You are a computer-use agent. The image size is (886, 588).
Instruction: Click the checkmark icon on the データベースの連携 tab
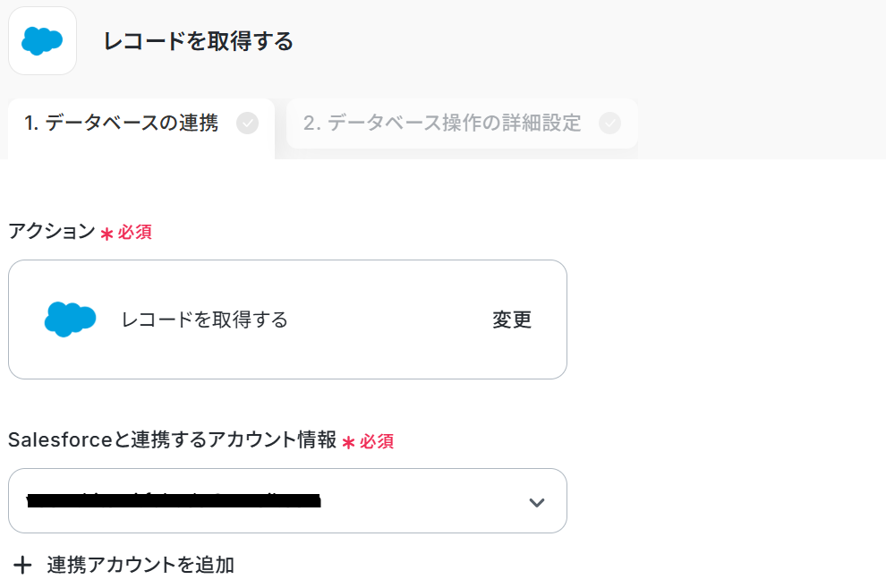tap(248, 124)
